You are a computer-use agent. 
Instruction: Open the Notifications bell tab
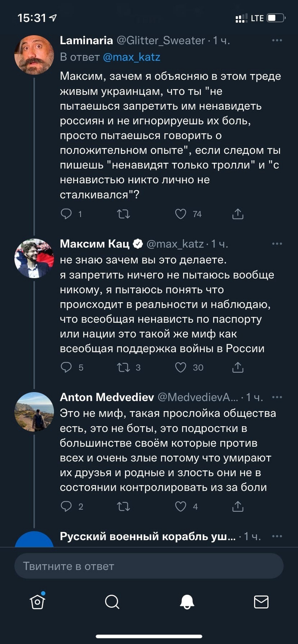[x=187, y=601]
